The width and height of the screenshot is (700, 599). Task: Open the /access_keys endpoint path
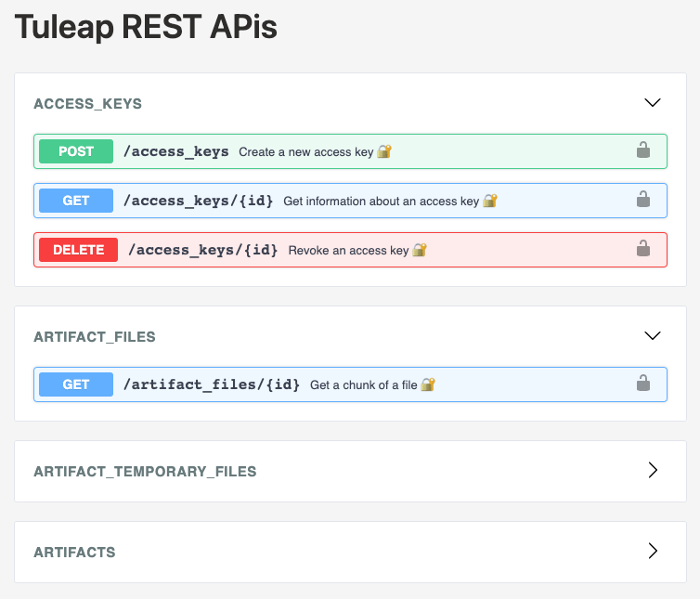click(x=176, y=151)
